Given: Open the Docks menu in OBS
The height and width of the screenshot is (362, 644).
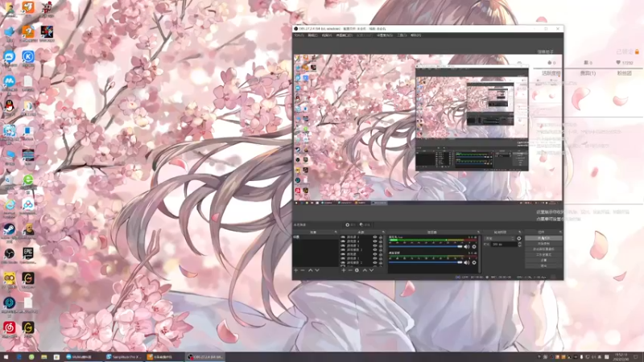Looking at the screenshot, I should (345, 35).
